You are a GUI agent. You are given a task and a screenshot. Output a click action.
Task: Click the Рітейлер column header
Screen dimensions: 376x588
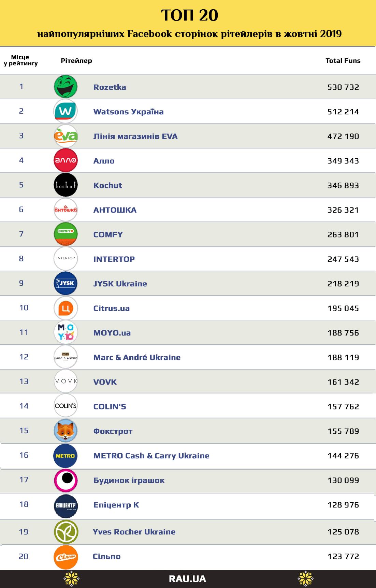pos(76,61)
